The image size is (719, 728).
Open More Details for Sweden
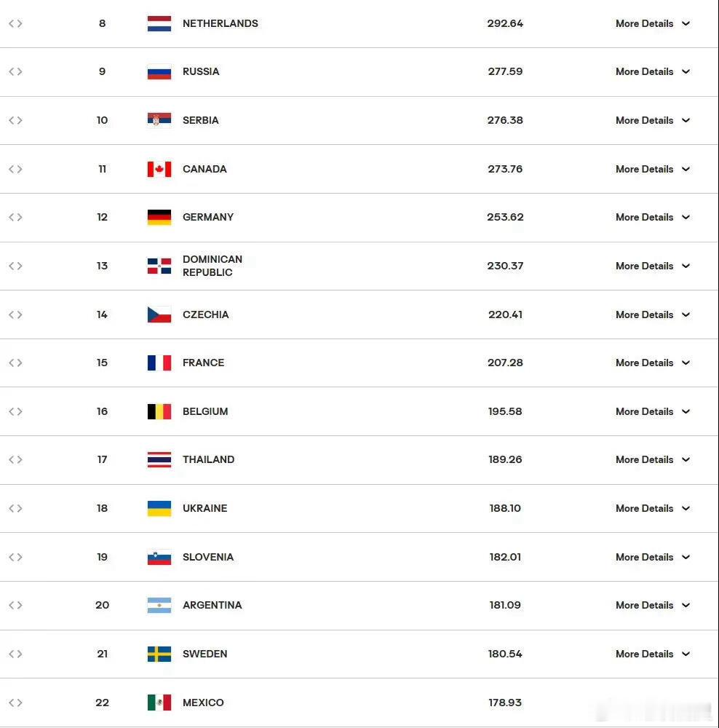click(644, 654)
